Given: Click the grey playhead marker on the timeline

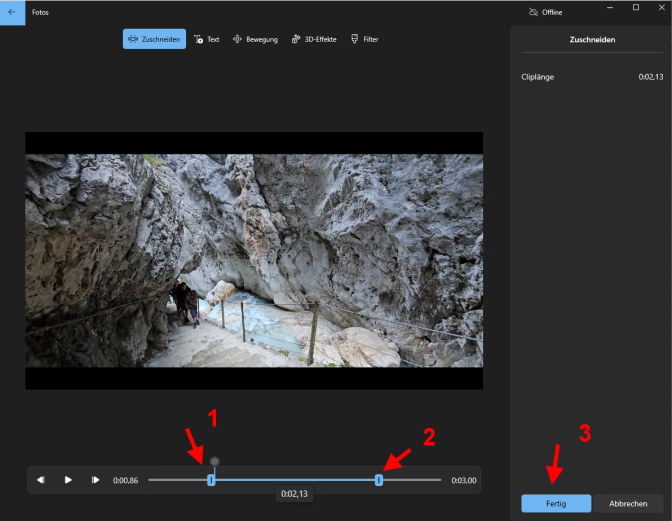Looking at the screenshot, I should [214, 462].
